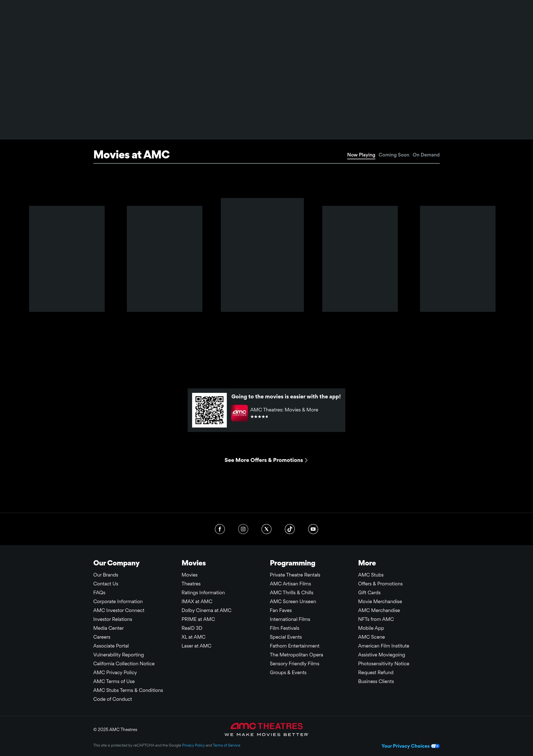Click the last movie poster placeholder
This screenshot has width=533, height=756.
point(457,259)
